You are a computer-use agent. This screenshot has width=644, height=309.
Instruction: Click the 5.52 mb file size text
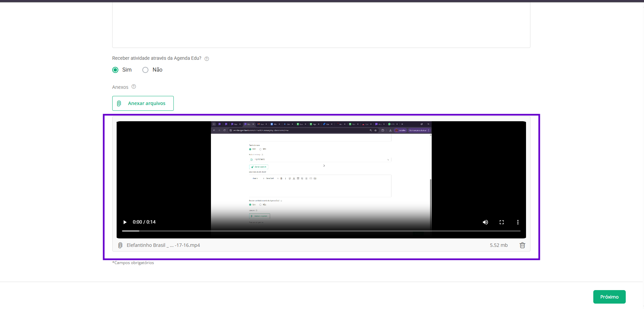pyautogui.click(x=499, y=245)
